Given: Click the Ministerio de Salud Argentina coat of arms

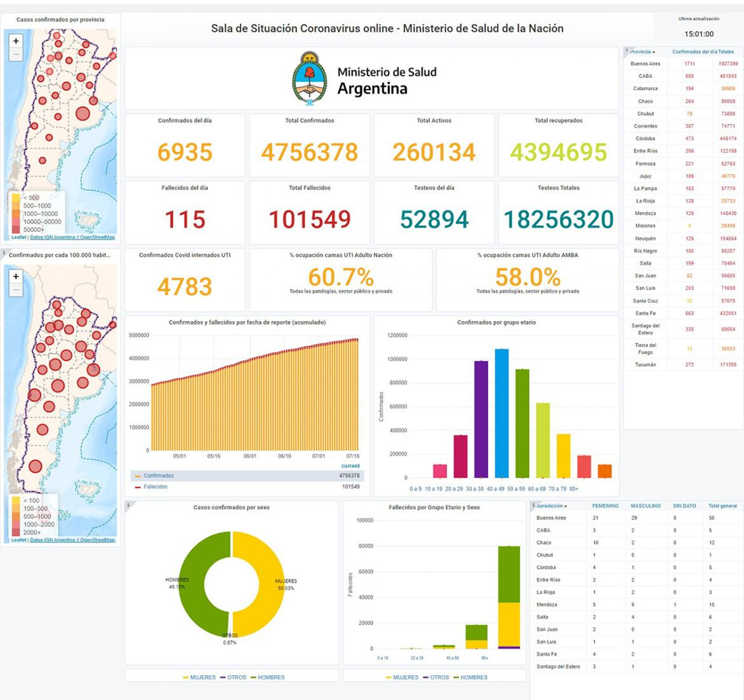Looking at the screenshot, I should point(310,79).
